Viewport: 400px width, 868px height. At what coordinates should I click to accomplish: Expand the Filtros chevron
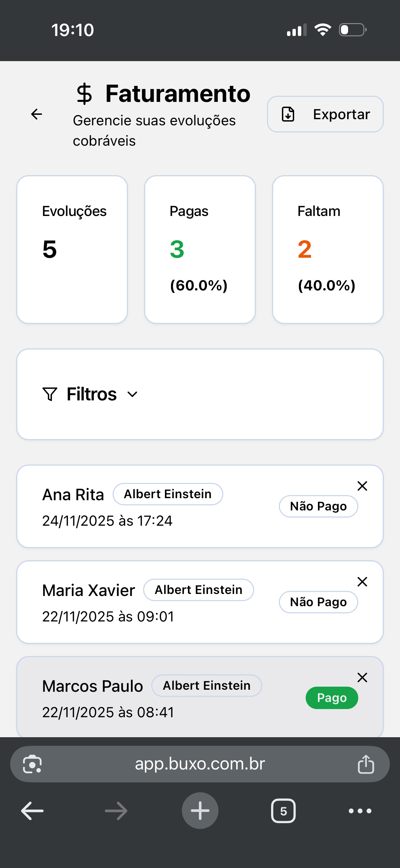pyautogui.click(x=132, y=394)
